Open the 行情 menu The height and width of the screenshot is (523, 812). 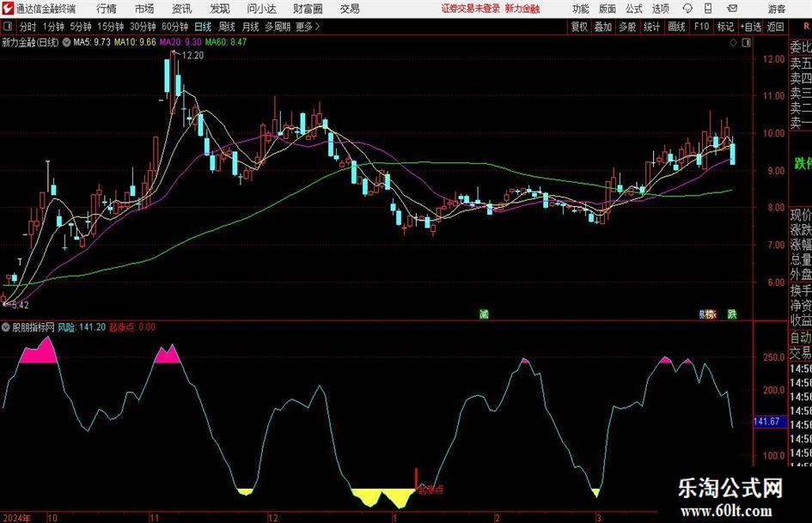[107, 9]
